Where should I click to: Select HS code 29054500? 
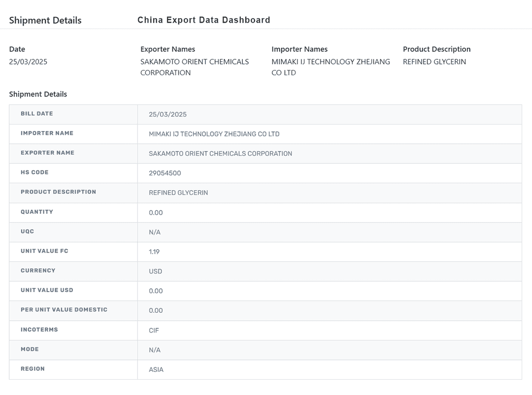click(x=165, y=173)
